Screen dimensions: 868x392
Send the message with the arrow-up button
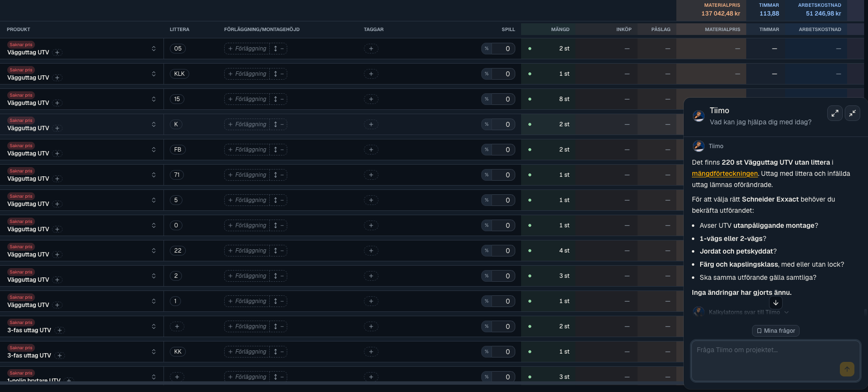tap(847, 369)
